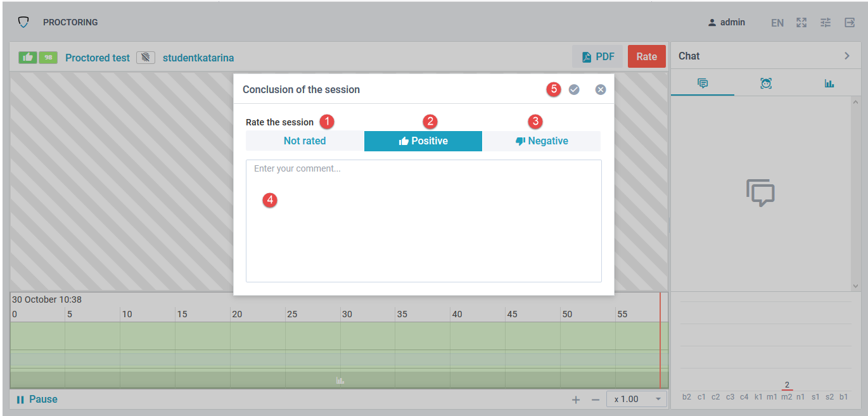
Task: Open the playback speed x 1.00 dropdown
Action: 637,400
